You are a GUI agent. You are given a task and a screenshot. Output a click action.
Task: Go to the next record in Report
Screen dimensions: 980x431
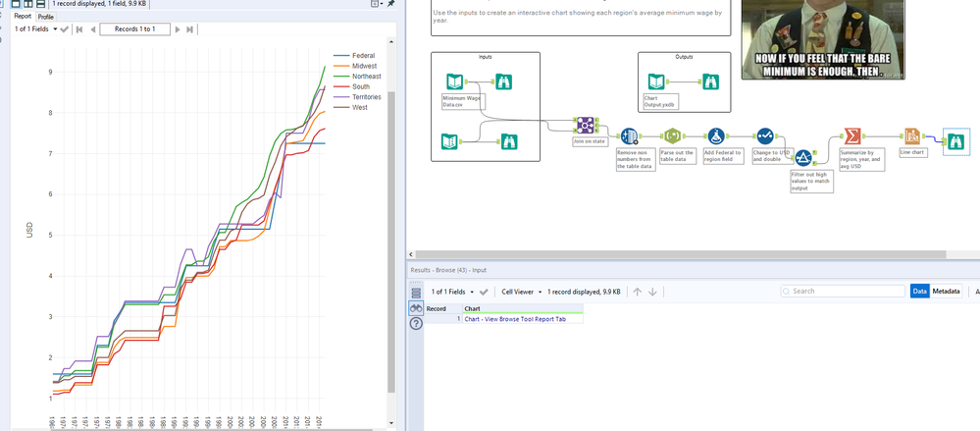(x=178, y=29)
